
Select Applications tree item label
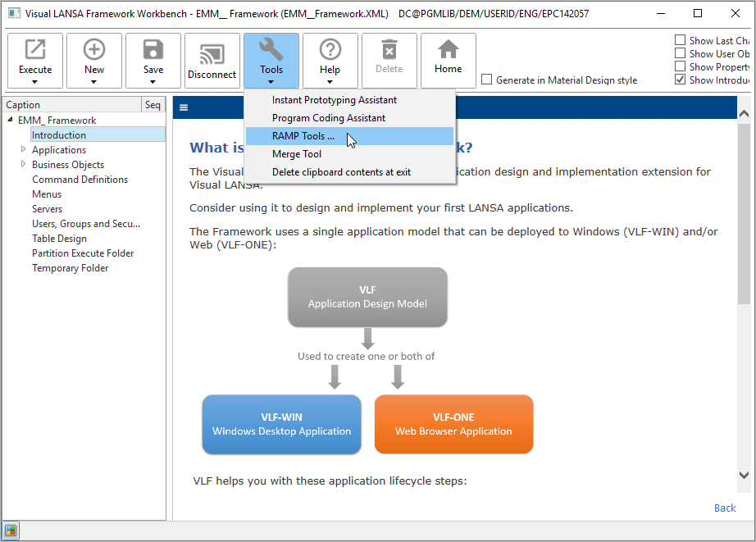point(59,150)
